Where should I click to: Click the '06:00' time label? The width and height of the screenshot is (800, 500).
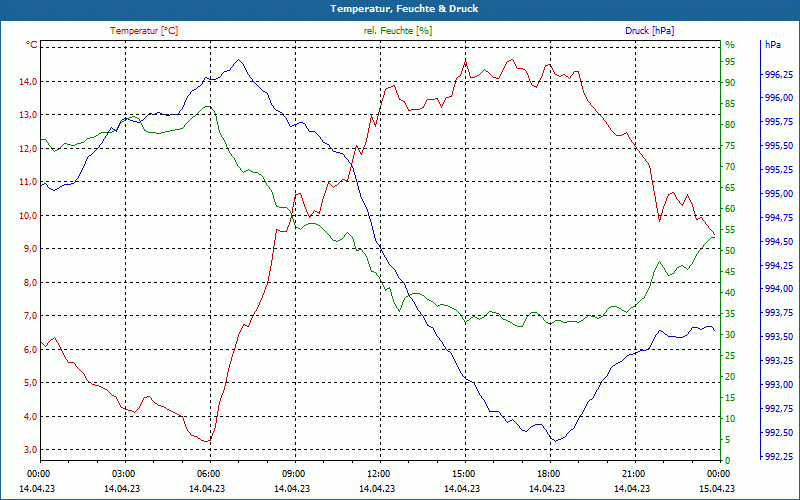[208, 473]
